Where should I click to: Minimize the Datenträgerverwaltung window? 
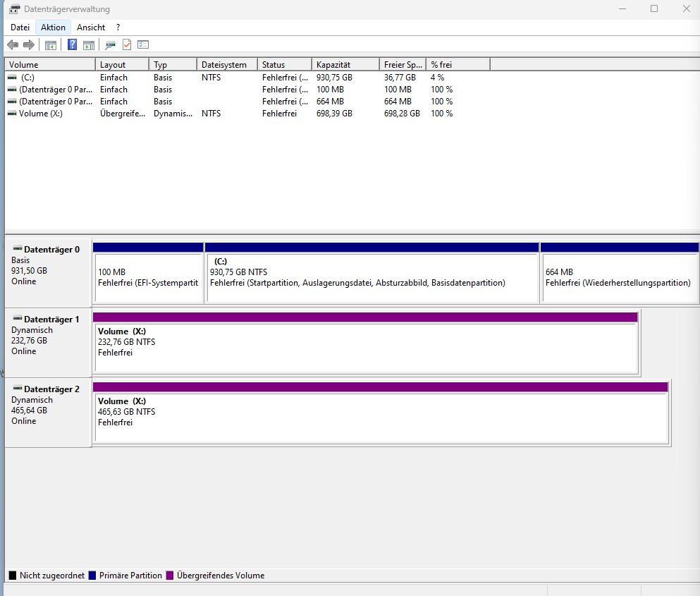coord(622,8)
